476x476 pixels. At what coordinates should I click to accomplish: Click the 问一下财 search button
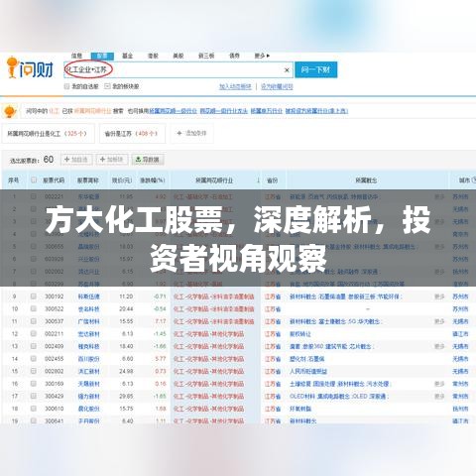click(x=316, y=69)
